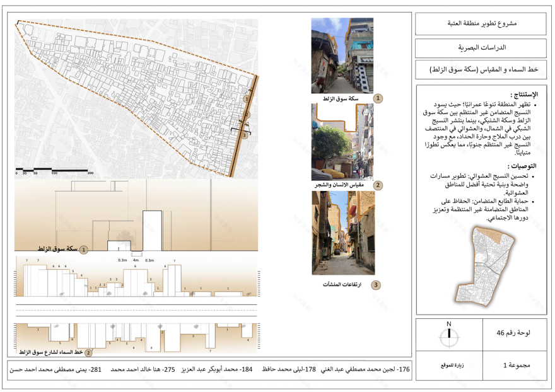This screenshot has height=392, width=555.
Task: Click the 'الدراسات البصرية' title box
Action: coord(481,48)
